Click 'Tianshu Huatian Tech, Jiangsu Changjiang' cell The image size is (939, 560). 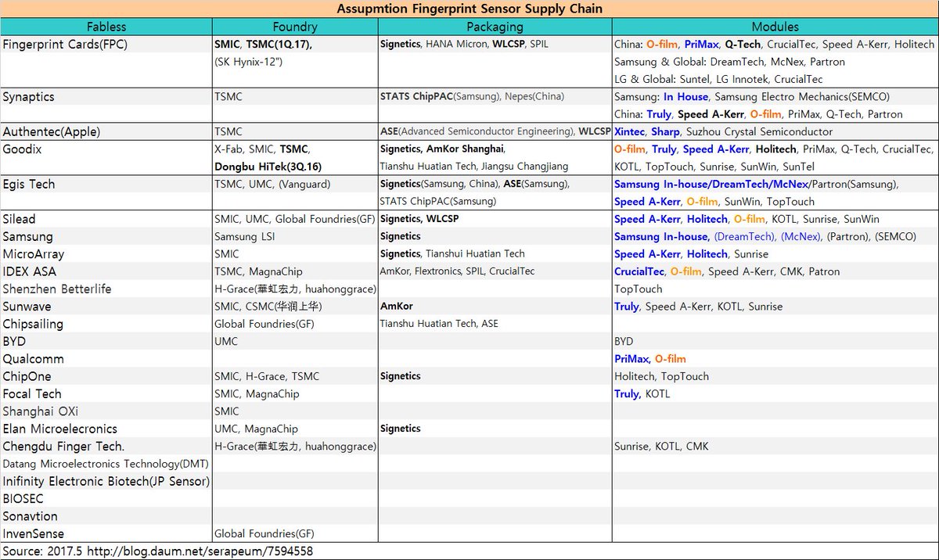[x=474, y=167]
